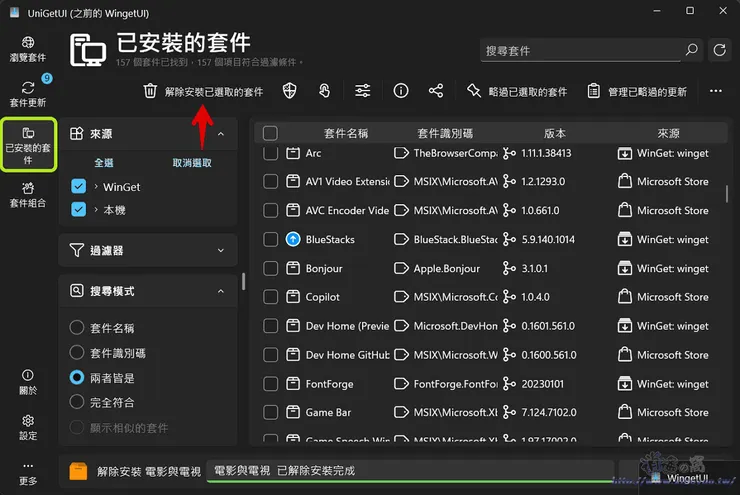Image resolution: width=740 pixels, height=495 pixels.
Task: Click the reload packages refresh button
Action: (719, 50)
